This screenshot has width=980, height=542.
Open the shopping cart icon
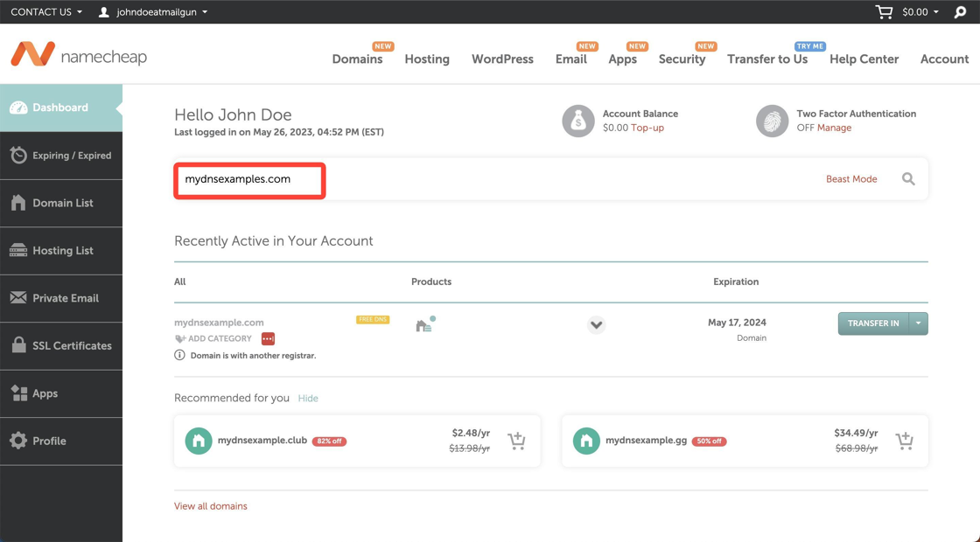coord(884,12)
